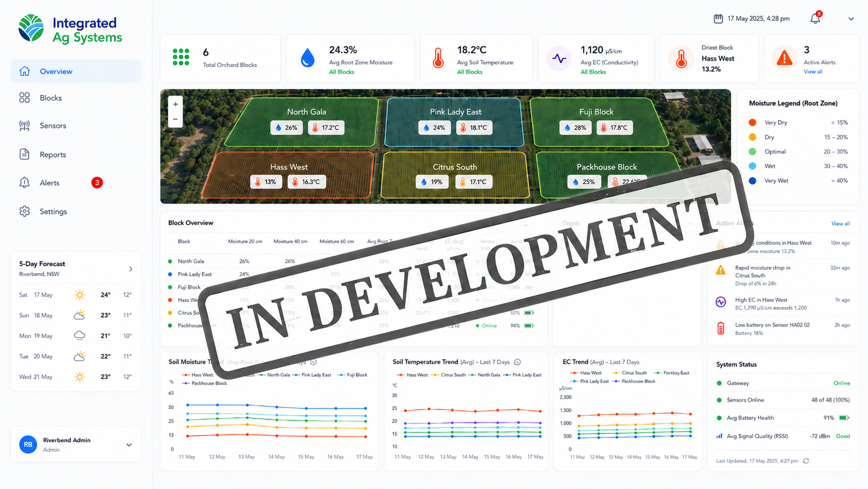This screenshot has width=868, height=489.
Task: Click the Active Alerts warning triangle icon
Action: coord(784,58)
